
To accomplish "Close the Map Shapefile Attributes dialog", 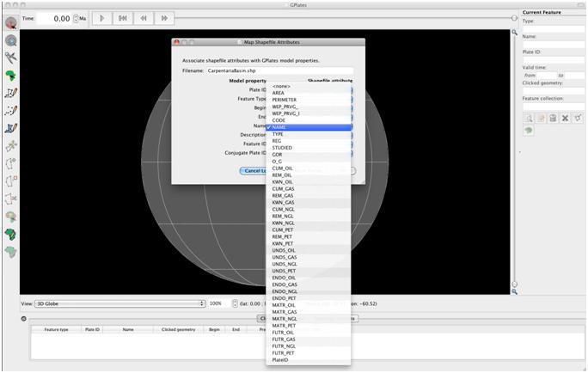I will click(x=176, y=42).
